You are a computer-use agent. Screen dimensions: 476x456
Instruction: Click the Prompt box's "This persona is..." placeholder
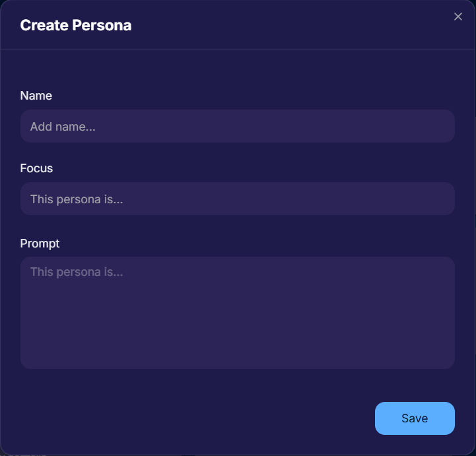point(77,272)
